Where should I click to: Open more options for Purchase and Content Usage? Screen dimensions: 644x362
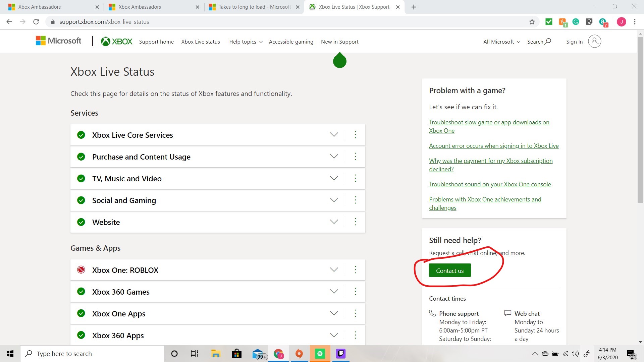coord(355,157)
